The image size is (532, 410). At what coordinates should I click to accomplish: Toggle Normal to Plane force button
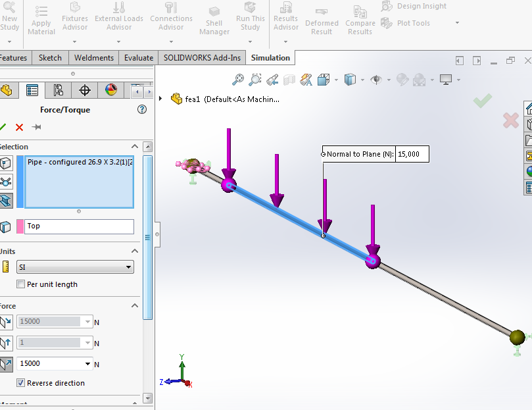click(x=6, y=364)
